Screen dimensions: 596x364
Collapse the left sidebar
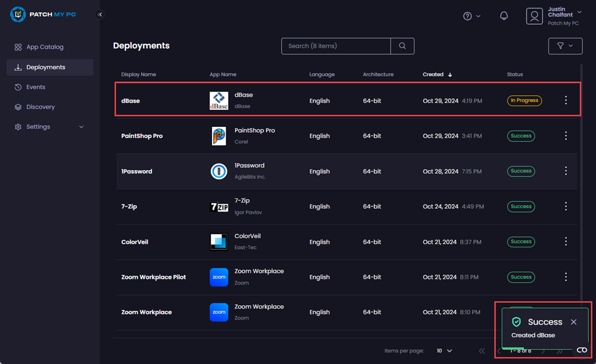(x=100, y=14)
